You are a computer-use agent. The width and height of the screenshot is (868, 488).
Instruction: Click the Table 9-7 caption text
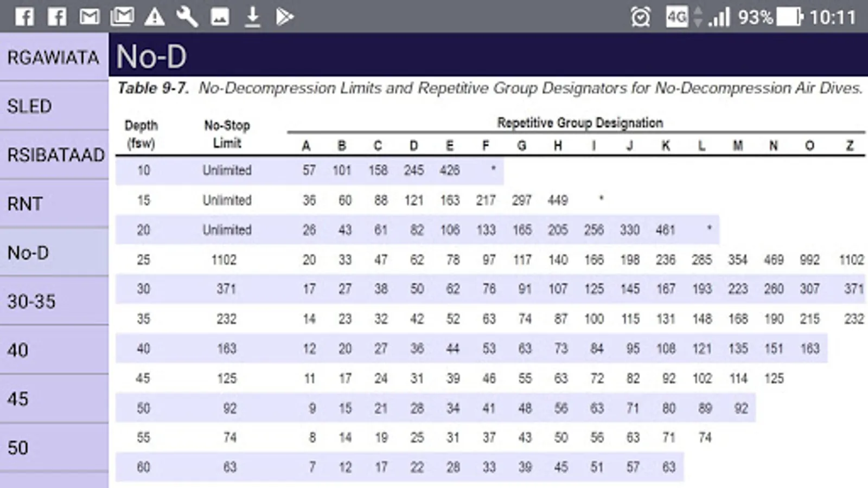(x=490, y=88)
